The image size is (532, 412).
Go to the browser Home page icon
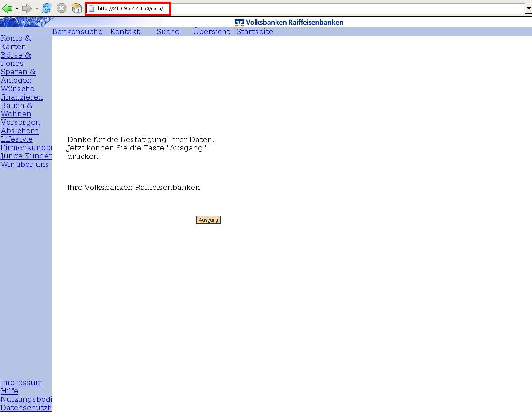pos(77,8)
